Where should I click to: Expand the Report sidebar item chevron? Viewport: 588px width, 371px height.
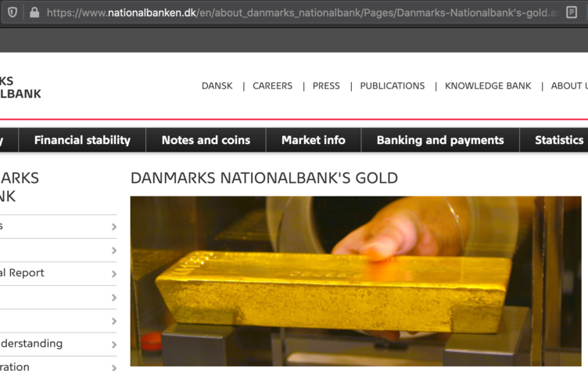tap(114, 274)
